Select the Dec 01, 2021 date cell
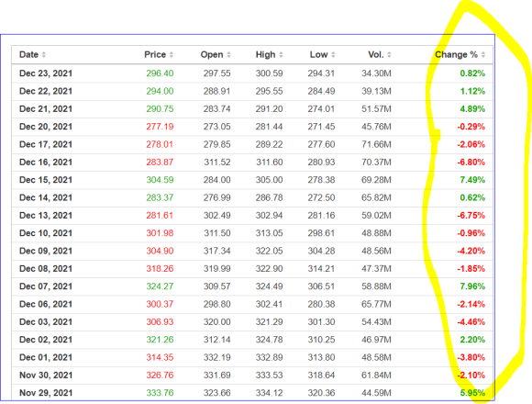The height and width of the screenshot is (404, 532). pos(46,357)
